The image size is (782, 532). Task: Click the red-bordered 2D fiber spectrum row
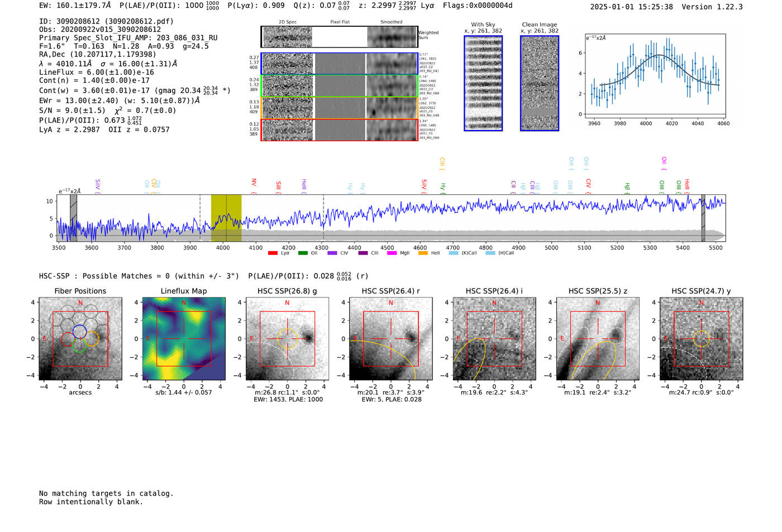click(x=340, y=130)
